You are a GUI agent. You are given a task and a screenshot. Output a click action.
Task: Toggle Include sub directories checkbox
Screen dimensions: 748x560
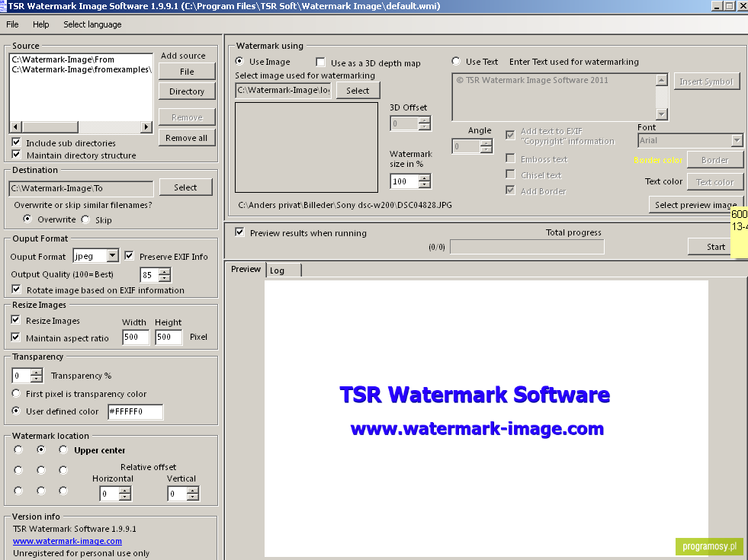[16, 142]
